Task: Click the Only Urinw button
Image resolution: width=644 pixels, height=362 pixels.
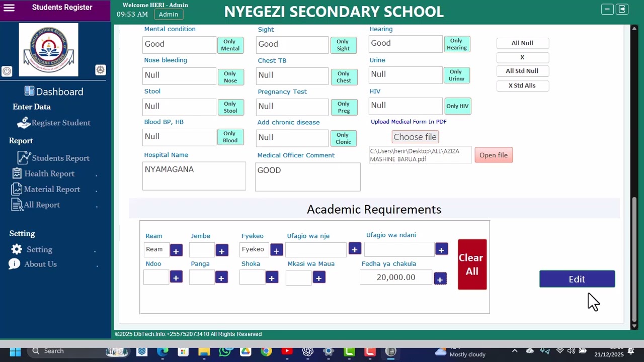Action: tap(457, 75)
